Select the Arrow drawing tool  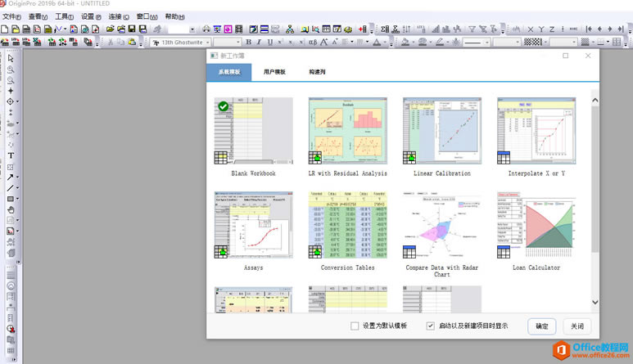click(10, 177)
